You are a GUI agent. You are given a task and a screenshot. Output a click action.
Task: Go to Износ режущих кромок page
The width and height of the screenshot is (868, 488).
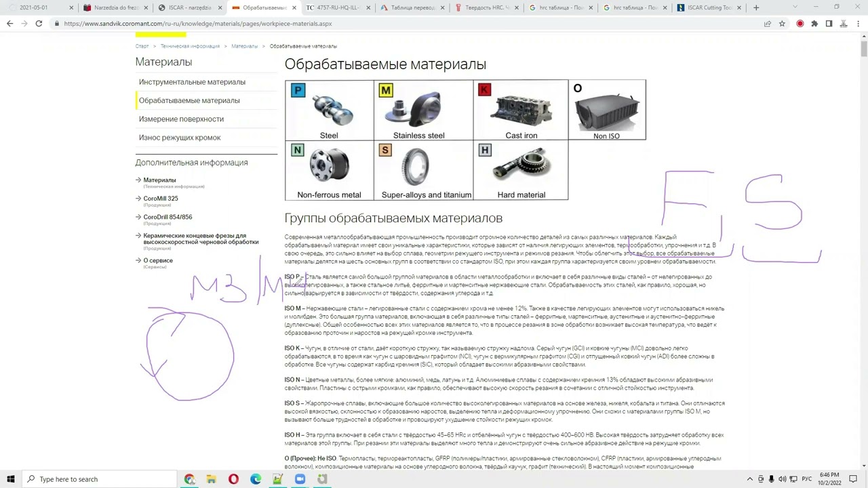pos(180,138)
